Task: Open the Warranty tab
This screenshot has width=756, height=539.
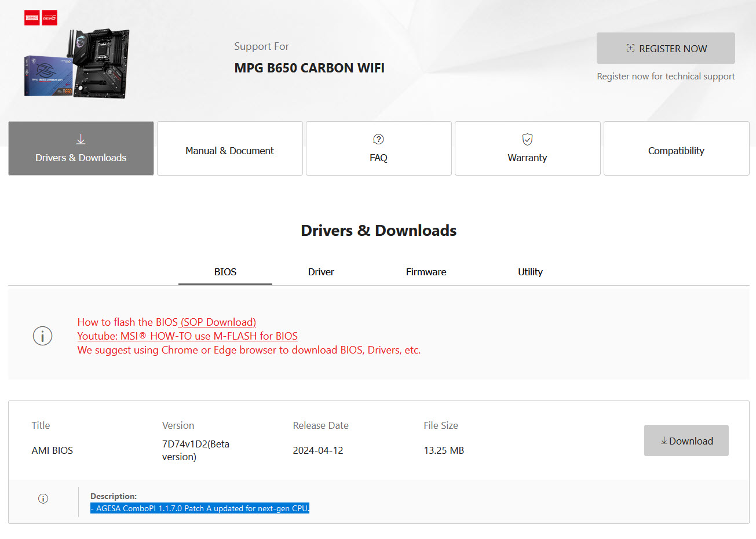Action: (x=528, y=148)
